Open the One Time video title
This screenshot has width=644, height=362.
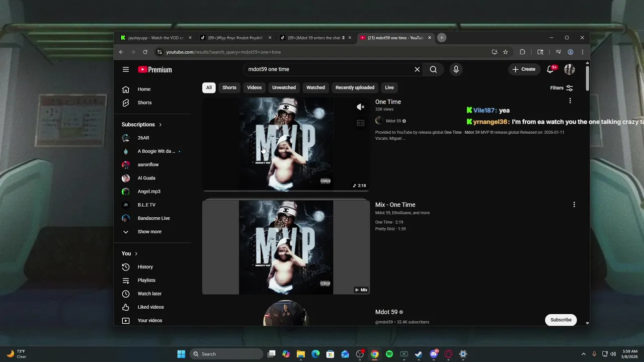[388, 102]
